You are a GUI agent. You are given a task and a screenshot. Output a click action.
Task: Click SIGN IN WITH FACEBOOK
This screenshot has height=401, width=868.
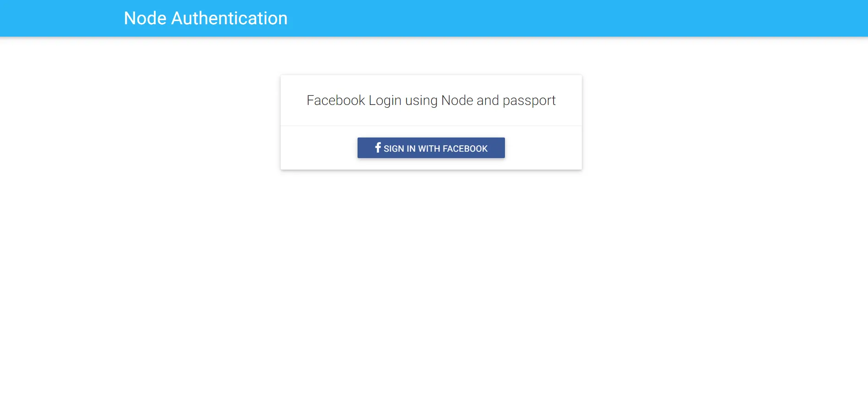(x=431, y=148)
